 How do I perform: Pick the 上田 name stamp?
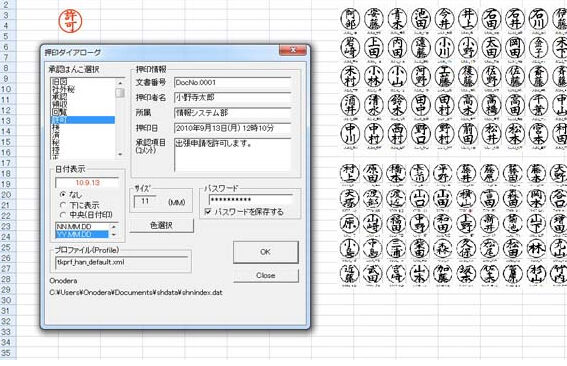[x=374, y=47]
